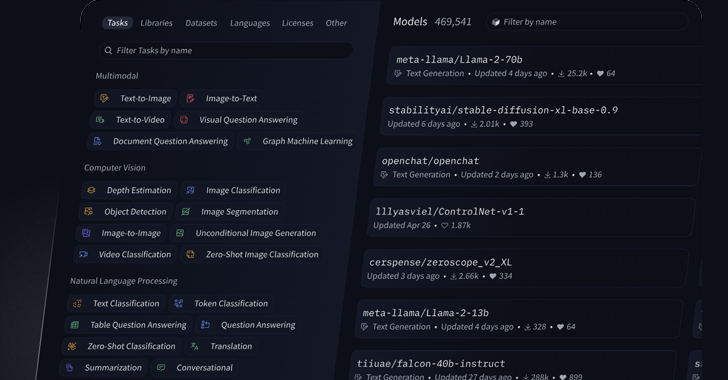Image resolution: width=728 pixels, height=380 pixels.
Task: Filter by Summarization task label
Action: pos(113,367)
